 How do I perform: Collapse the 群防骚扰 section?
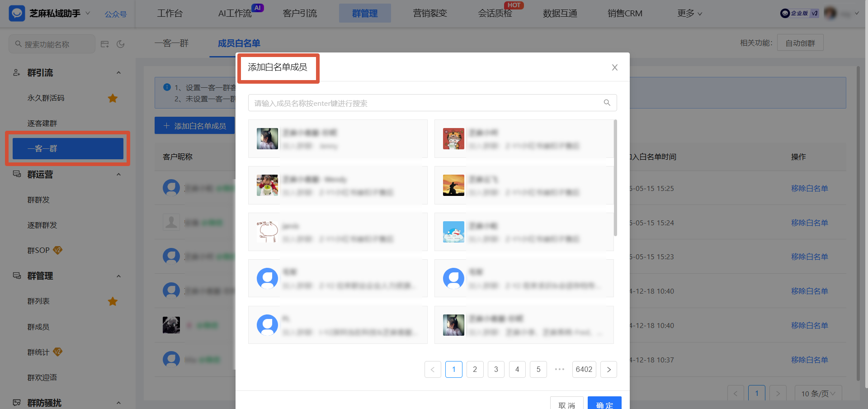pos(118,403)
